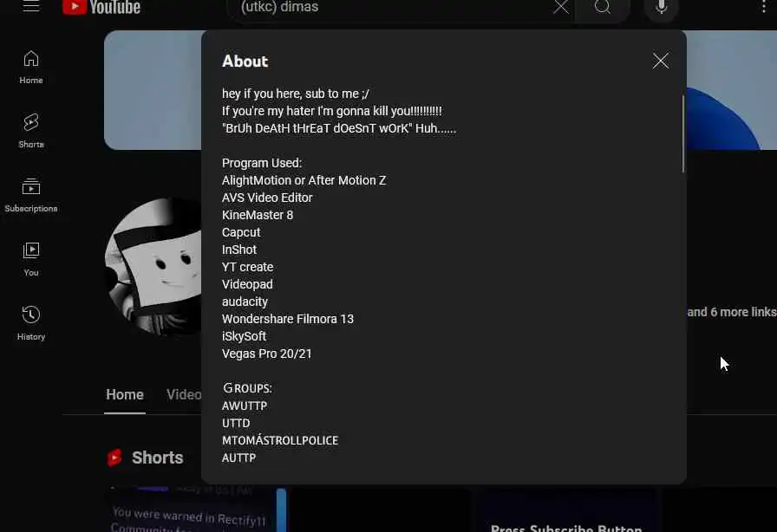Open Subscriptions in the sidebar

point(31,195)
